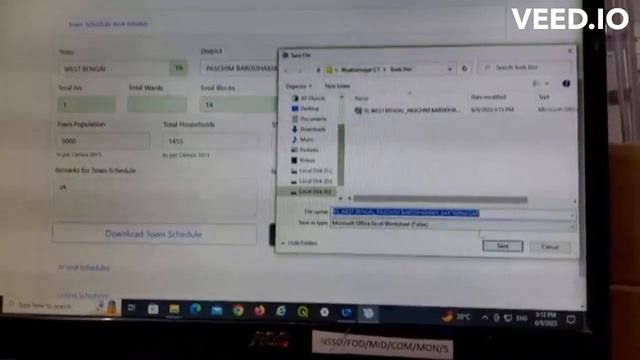Image resolution: width=640 pixels, height=360 pixels.
Task: Select the existing Excel file in the list
Action: point(408,110)
